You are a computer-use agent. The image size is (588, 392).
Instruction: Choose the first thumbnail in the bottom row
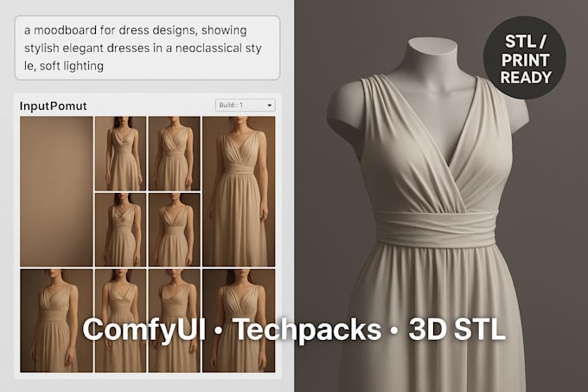pyautogui.click(x=56, y=321)
